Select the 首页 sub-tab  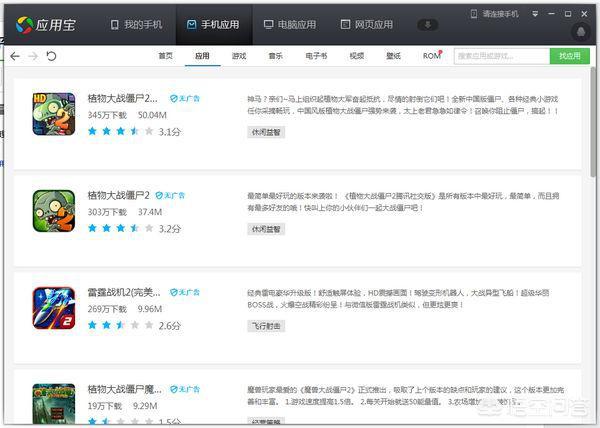165,56
